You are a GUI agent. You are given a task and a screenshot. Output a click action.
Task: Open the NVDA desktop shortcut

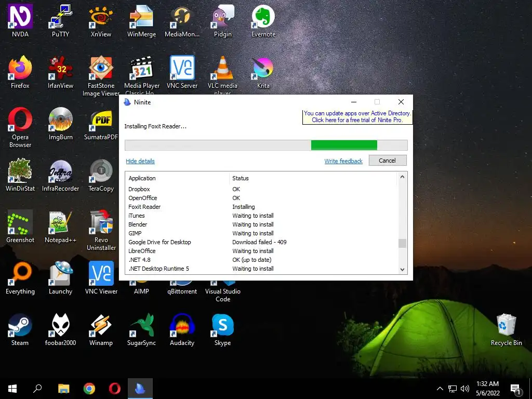pyautogui.click(x=20, y=20)
